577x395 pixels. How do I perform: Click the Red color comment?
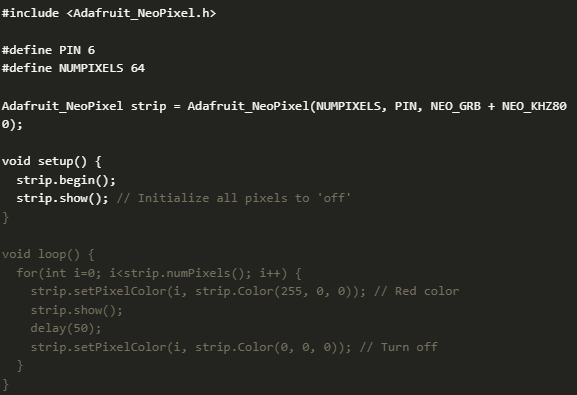[417, 292]
